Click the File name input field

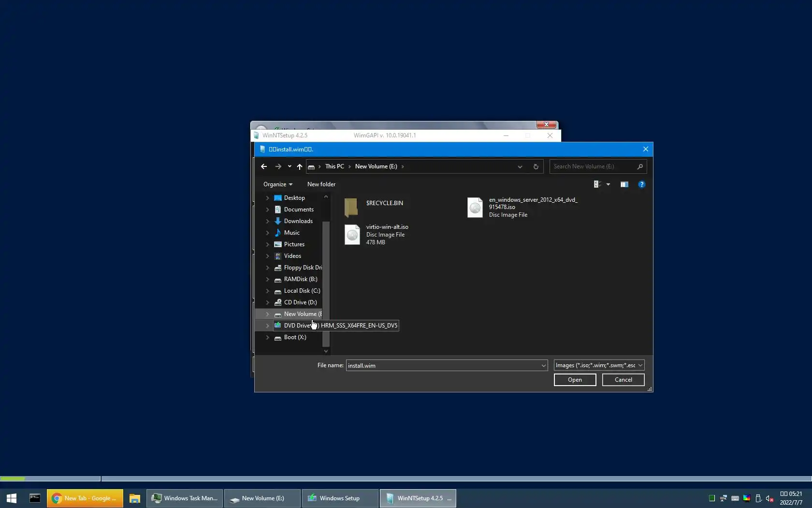(443, 365)
